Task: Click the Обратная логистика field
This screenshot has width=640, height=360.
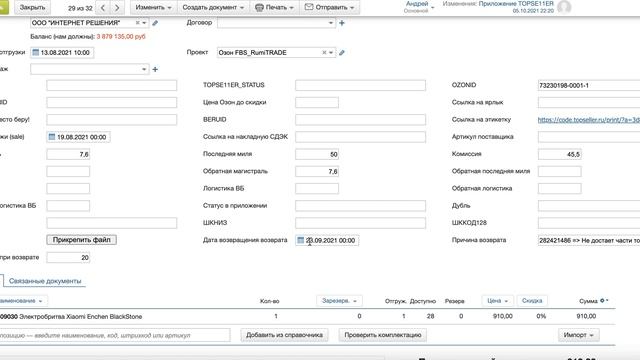Action: click(560, 189)
